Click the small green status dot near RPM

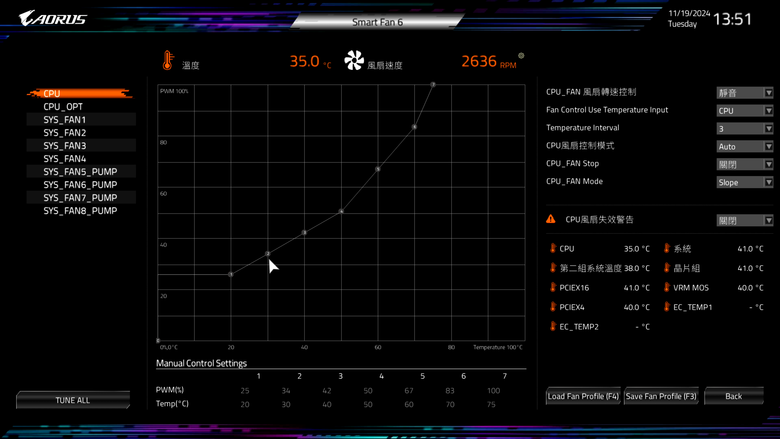tap(521, 56)
